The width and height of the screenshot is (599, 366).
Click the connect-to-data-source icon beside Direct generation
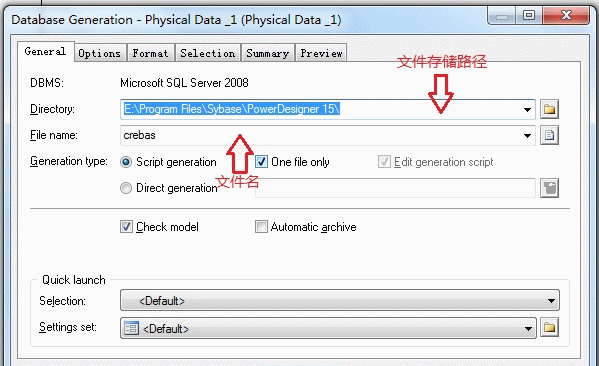(549, 188)
